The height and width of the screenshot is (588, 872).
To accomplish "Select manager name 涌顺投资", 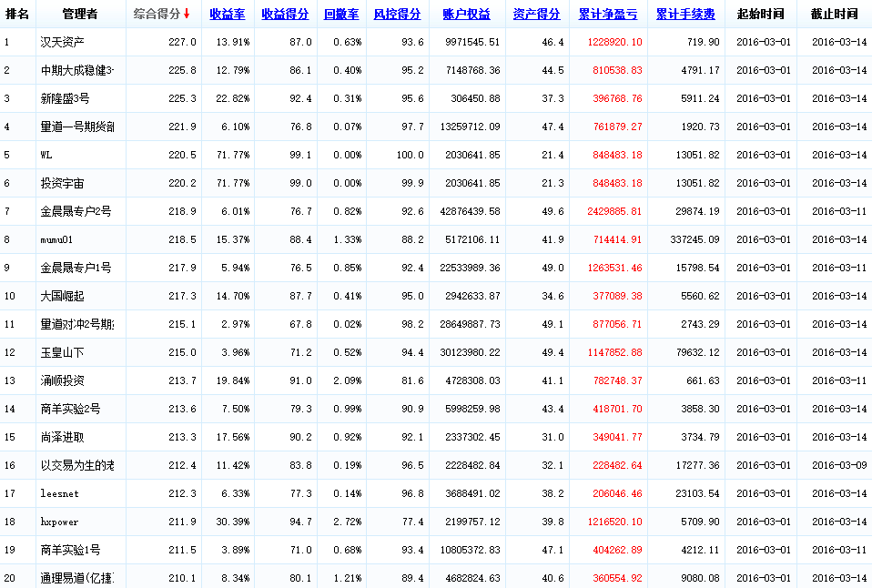I will tap(62, 380).
